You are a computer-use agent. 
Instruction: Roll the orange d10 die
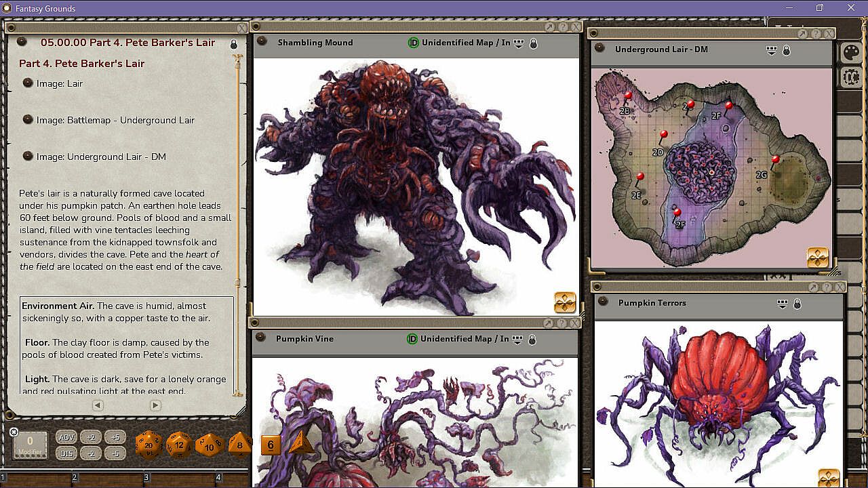click(209, 445)
